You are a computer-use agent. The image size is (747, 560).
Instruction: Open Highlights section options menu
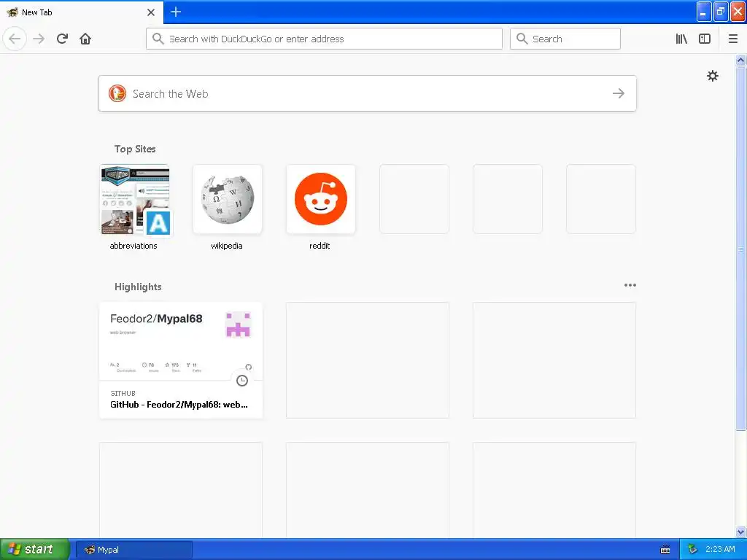click(630, 285)
